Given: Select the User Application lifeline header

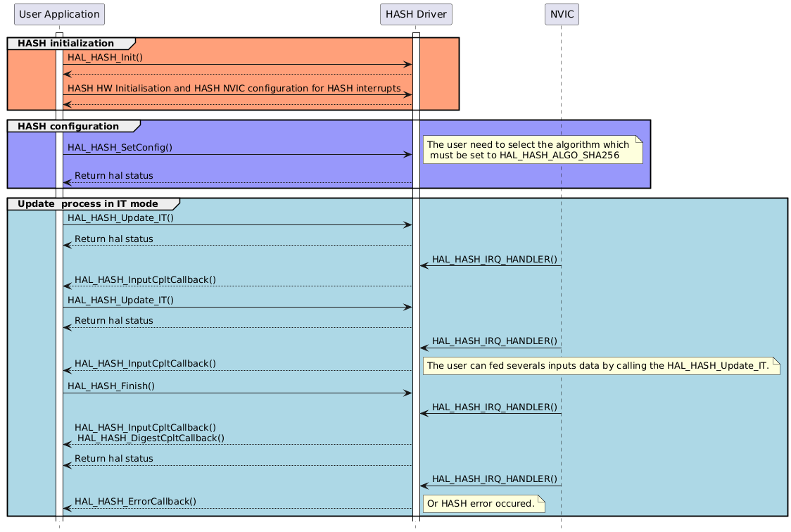Looking at the screenshot, I should [59, 14].
